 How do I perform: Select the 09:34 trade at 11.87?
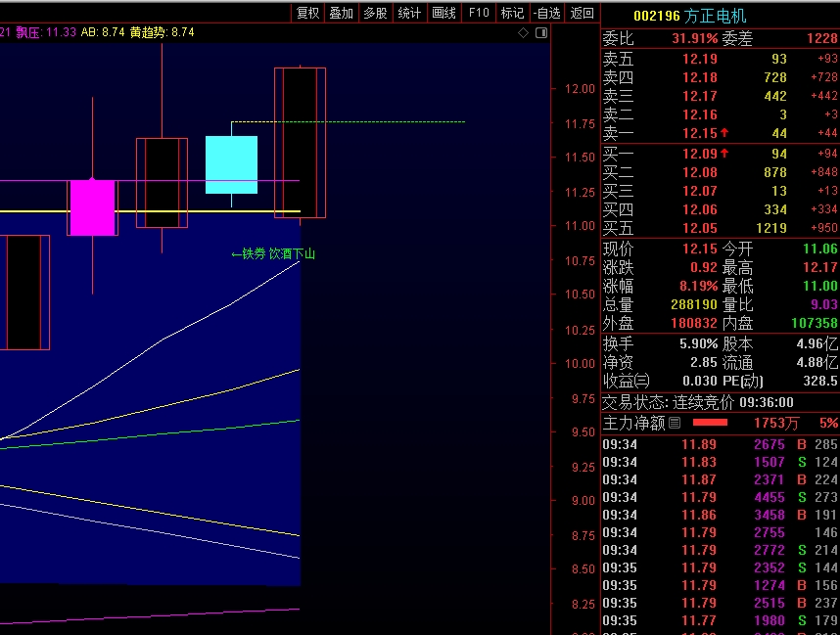point(721,479)
